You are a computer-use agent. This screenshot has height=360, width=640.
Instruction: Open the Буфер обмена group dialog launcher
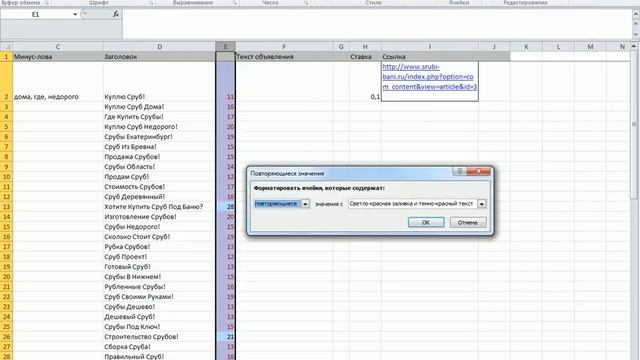47,3
